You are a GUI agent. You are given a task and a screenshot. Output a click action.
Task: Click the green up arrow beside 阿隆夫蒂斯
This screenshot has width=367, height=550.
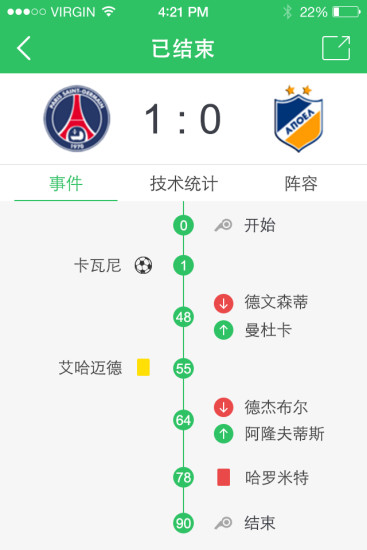[223, 434]
